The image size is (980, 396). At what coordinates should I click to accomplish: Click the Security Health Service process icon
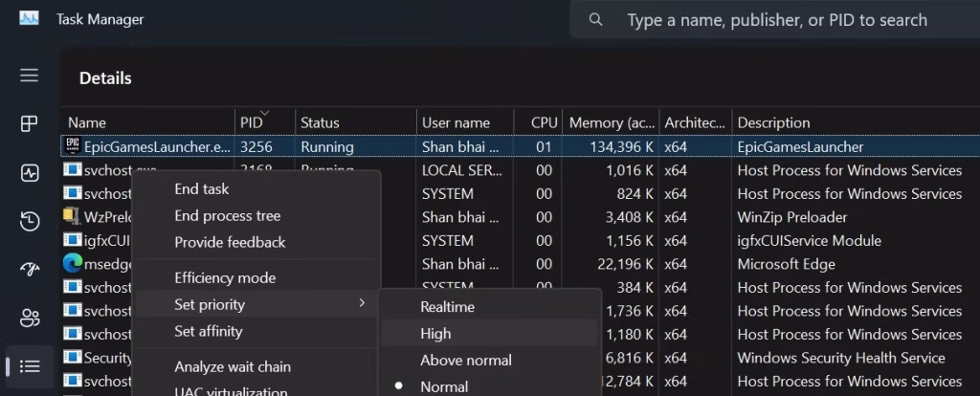[x=73, y=358]
